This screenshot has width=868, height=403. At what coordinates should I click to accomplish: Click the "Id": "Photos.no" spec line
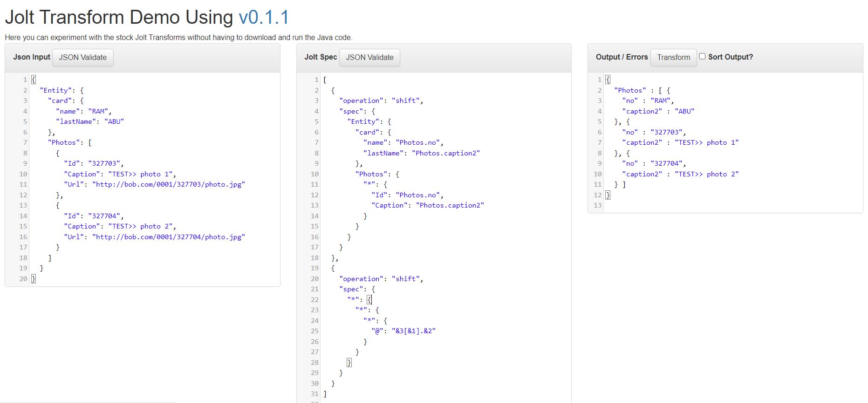[408, 195]
